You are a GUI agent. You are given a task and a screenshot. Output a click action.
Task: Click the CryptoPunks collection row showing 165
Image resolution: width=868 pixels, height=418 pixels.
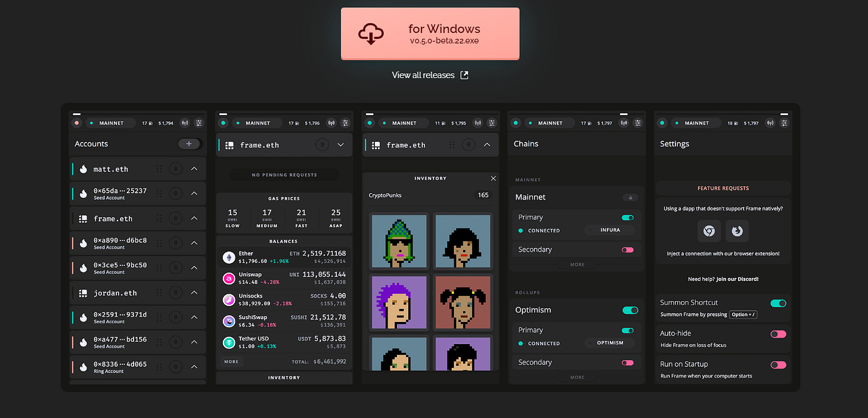tap(430, 195)
